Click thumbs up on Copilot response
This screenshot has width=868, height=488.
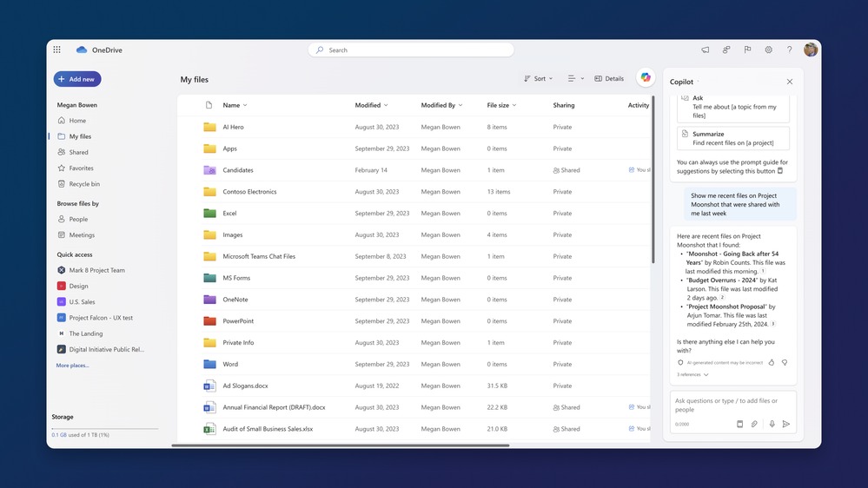(772, 362)
